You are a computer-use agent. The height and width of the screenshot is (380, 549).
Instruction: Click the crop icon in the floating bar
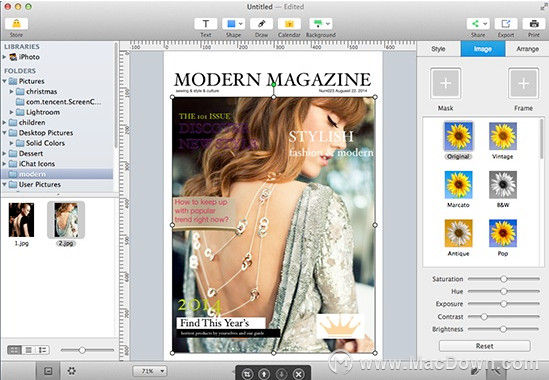pos(247,374)
